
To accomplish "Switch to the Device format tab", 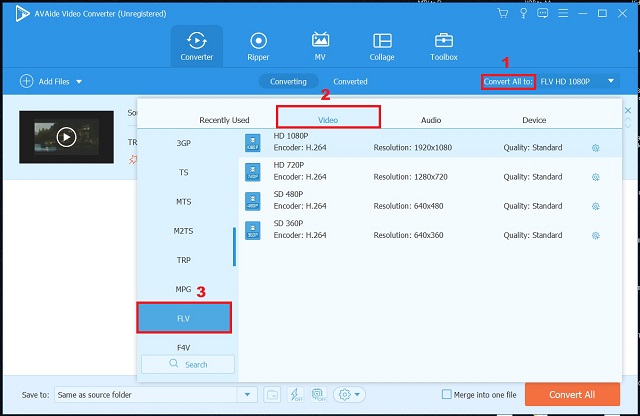I will pos(534,120).
